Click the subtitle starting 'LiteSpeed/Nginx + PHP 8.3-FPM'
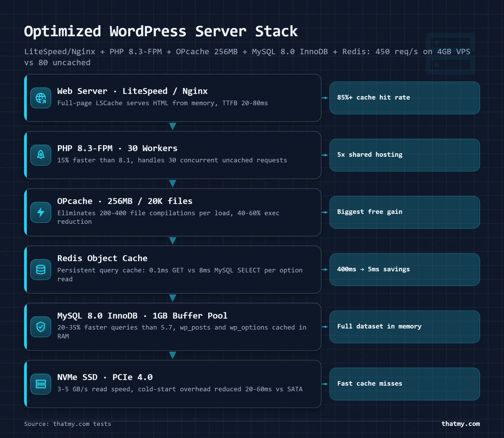The image size is (504, 438). pos(247,57)
